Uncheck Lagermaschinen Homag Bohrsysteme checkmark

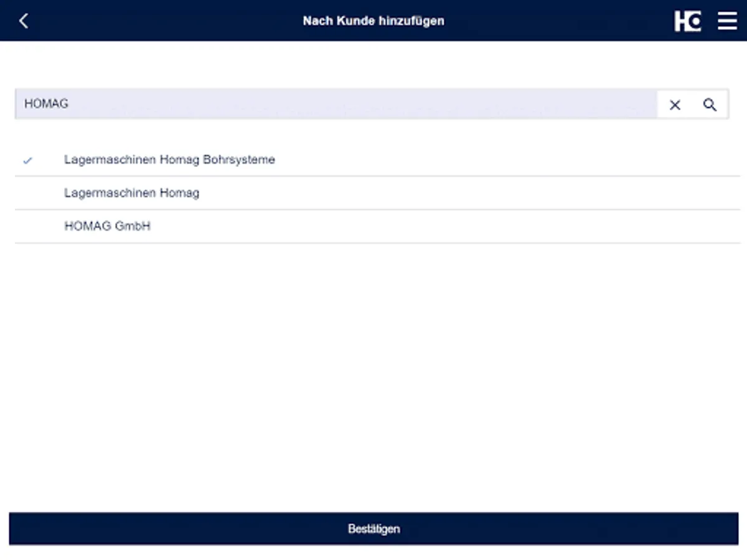27,161
